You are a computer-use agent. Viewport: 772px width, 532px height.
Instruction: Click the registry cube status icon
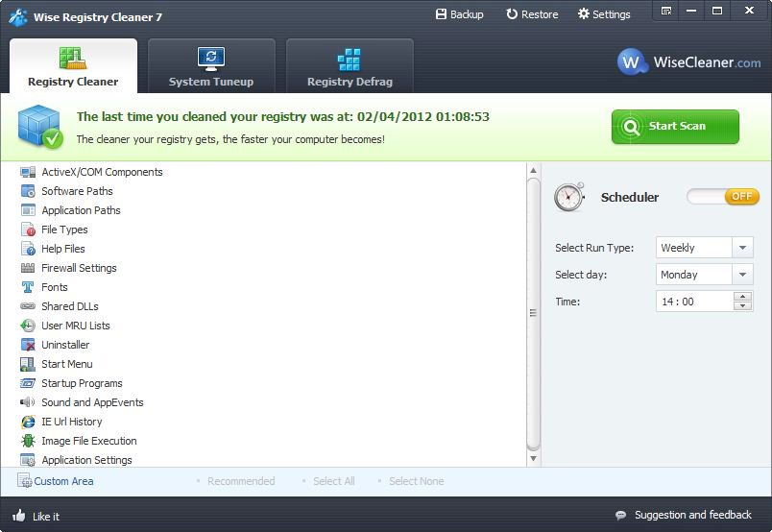click(x=40, y=126)
